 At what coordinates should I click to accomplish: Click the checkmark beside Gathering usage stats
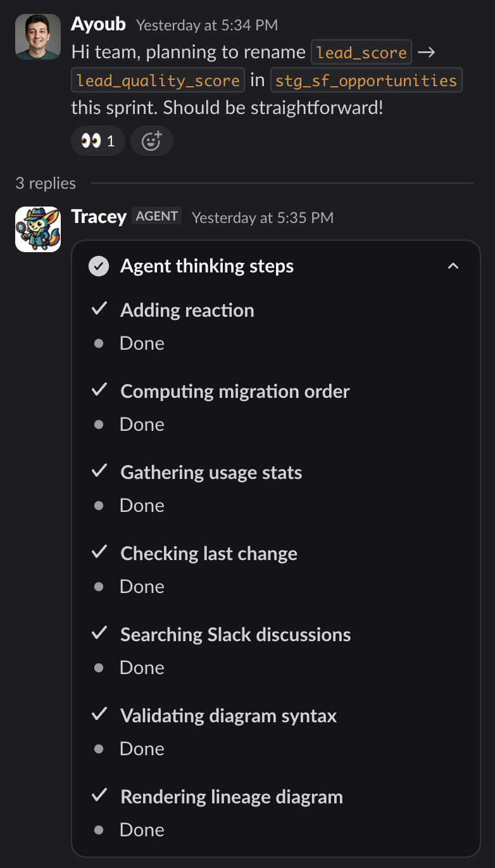tap(99, 471)
